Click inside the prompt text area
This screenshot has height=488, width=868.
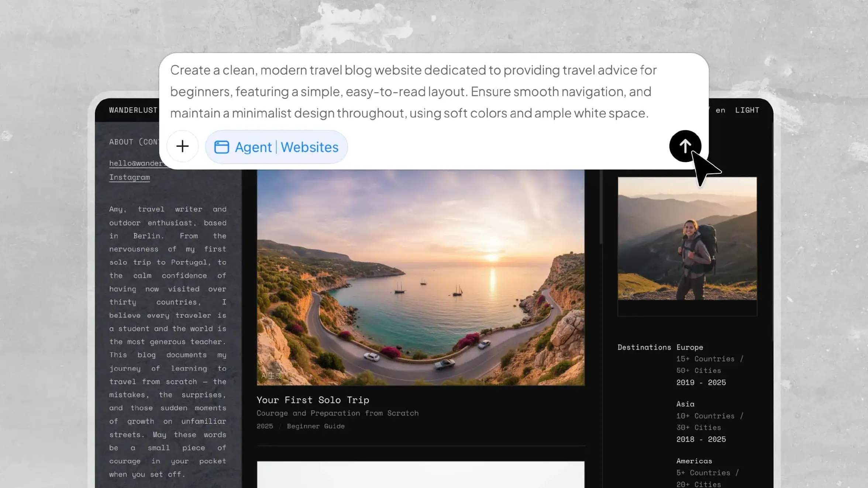(413, 91)
